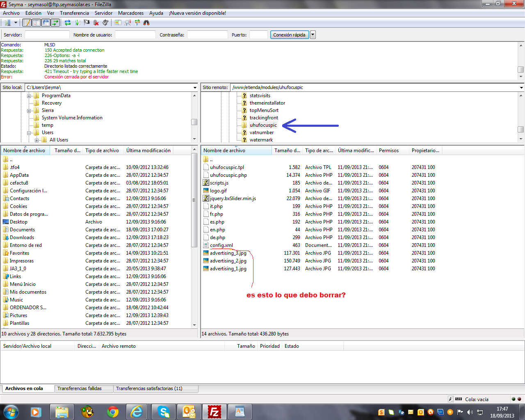Open the quick connect history dropdown arrow
The width and height of the screenshot is (525, 420).
click(313, 35)
